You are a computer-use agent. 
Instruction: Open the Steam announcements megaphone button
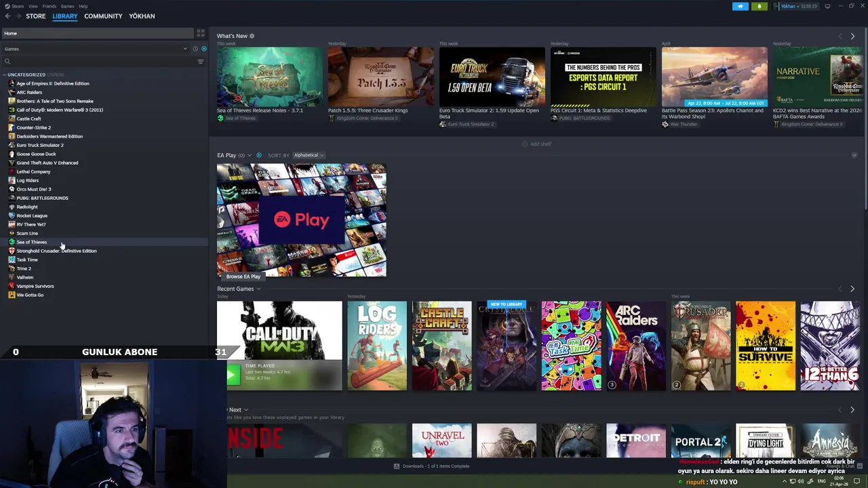click(x=741, y=6)
